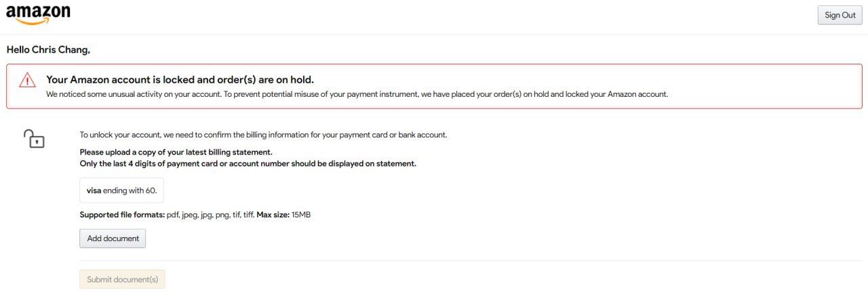868x296 pixels.
Task: Click the 'Only the last 4 digits' note
Action: [x=248, y=164]
